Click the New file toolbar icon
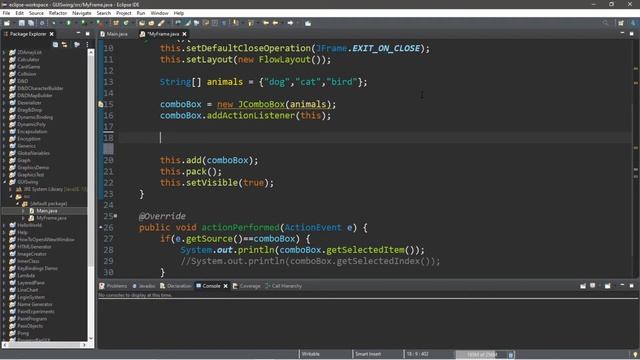Image resolution: width=640 pixels, height=360 pixels. coord(7,23)
